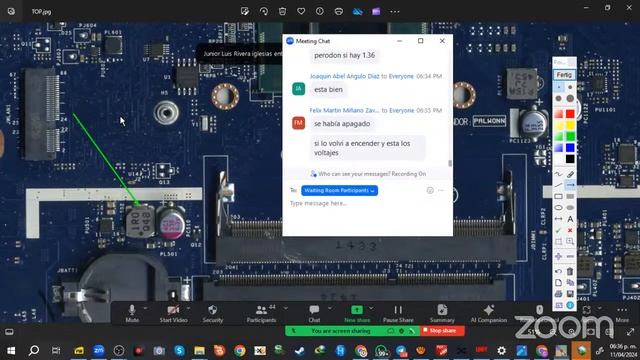Viewport: 640px width, 360px height.
Task: Select the arrow drawing tool
Action: pyautogui.click(x=570, y=185)
